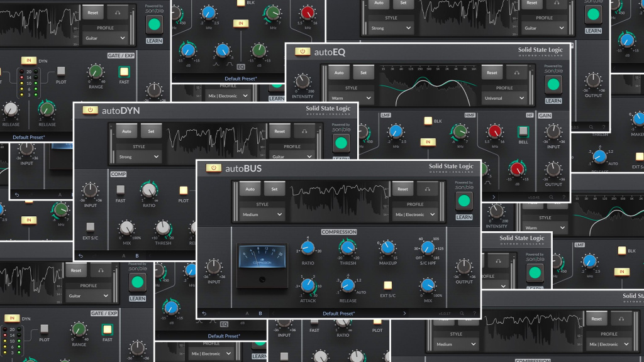Click the Reset button in autoDYN
This screenshot has height=362, width=644.
click(x=279, y=131)
